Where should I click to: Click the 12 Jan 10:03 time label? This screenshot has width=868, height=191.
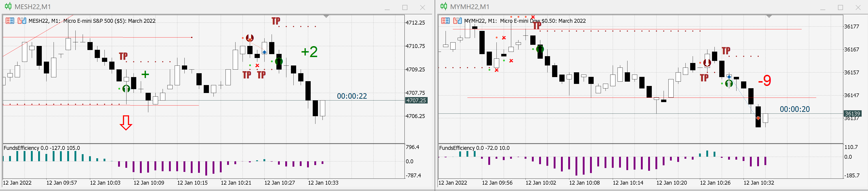pyautogui.click(x=105, y=183)
